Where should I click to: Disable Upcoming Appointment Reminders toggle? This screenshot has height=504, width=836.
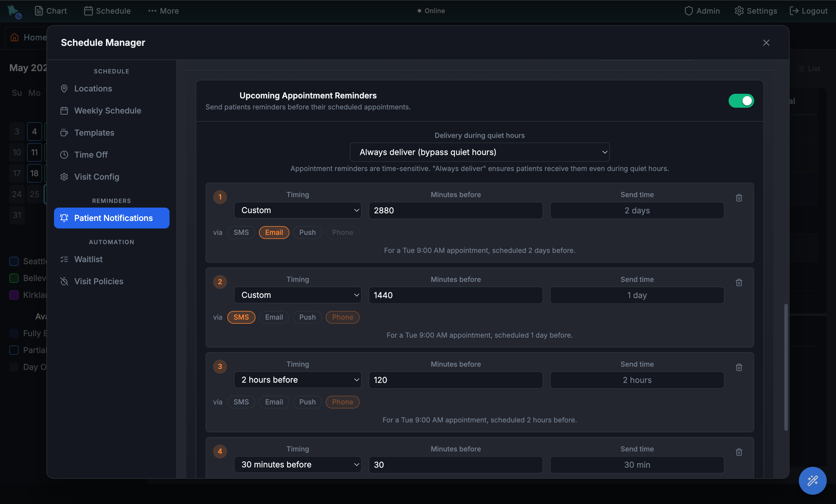click(741, 101)
